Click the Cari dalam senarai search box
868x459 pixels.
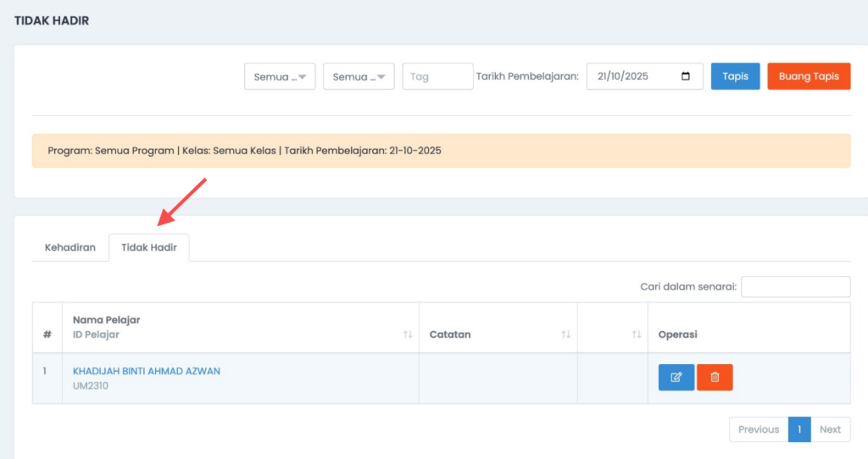795,287
